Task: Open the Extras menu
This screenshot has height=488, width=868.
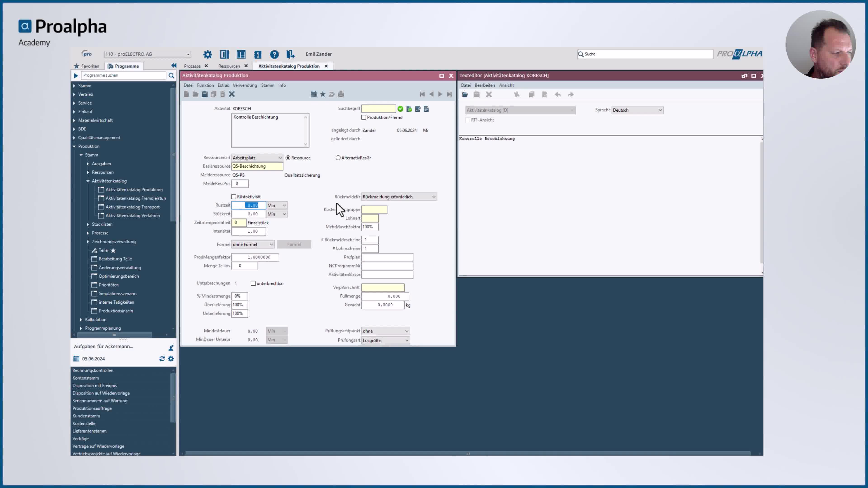Action: pyautogui.click(x=223, y=85)
